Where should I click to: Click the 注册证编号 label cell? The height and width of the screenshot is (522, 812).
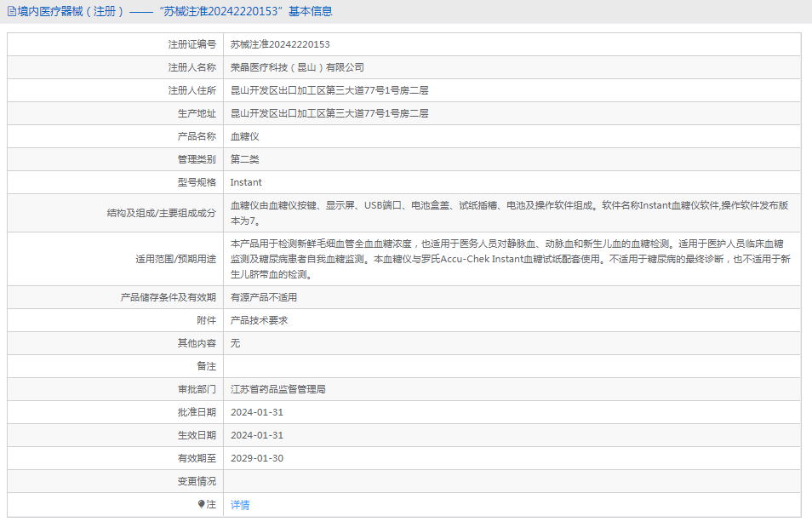point(192,44)
